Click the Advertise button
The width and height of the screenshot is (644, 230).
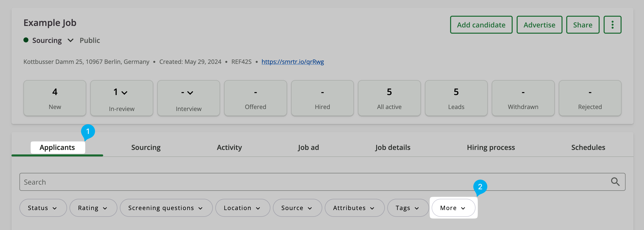539,25
